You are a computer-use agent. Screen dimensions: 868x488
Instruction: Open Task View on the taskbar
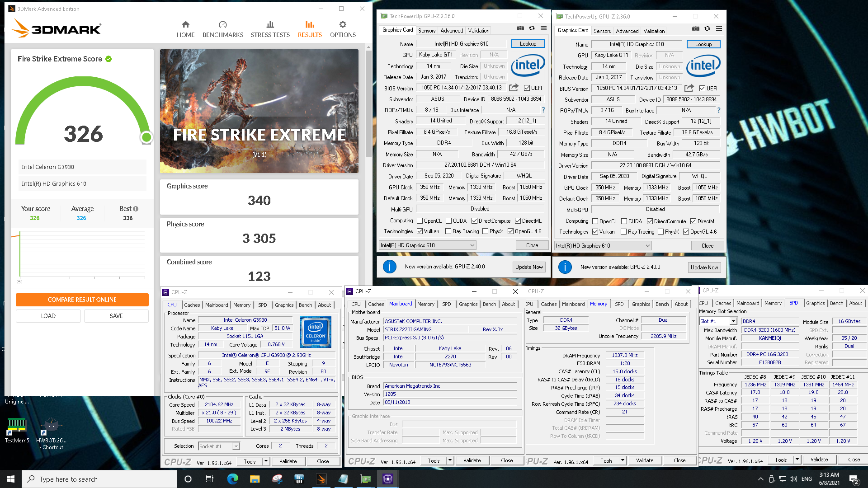point(209,479)
